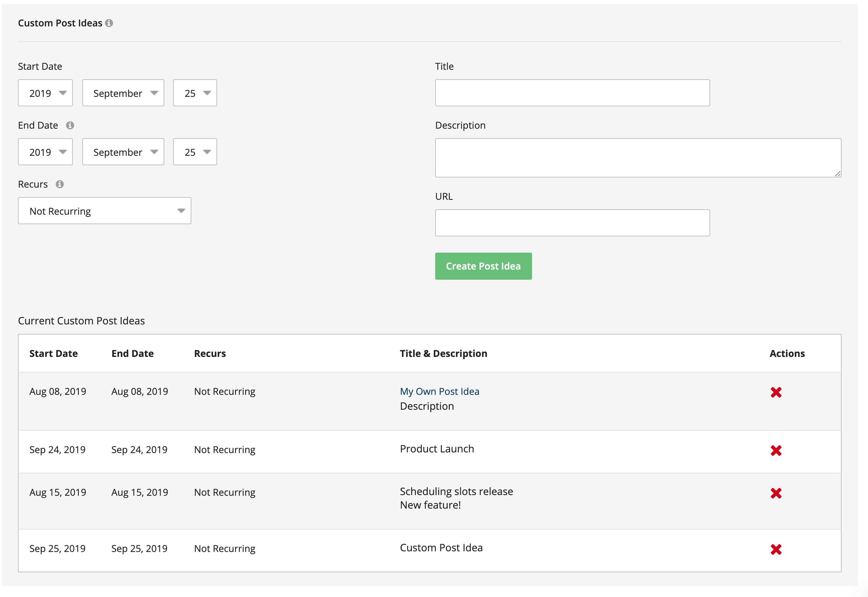
Task: Open the Start Date year dropdown
Action: coord(45,93)
